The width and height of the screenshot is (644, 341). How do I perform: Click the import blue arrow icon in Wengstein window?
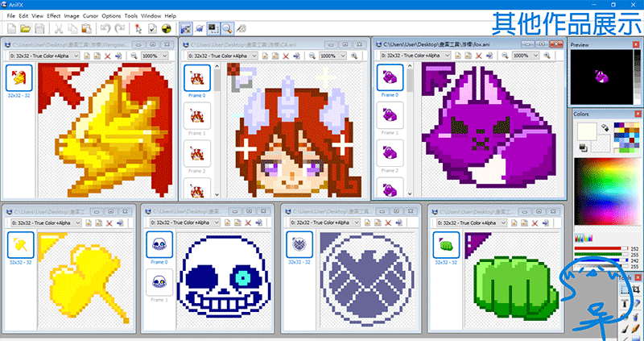pos(118,56)
